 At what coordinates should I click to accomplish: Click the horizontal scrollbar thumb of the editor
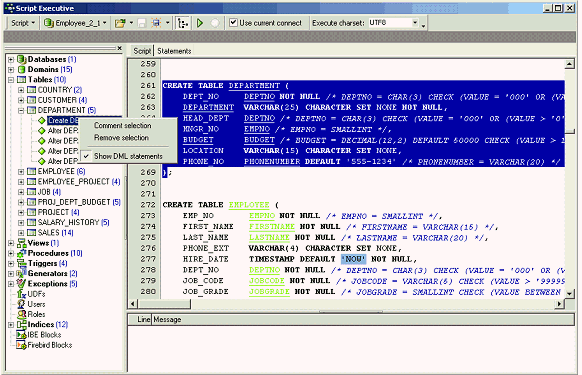(164, 304)
